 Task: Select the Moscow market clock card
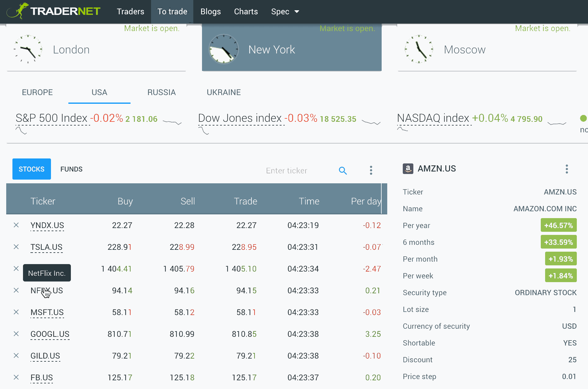coord(487,48)
